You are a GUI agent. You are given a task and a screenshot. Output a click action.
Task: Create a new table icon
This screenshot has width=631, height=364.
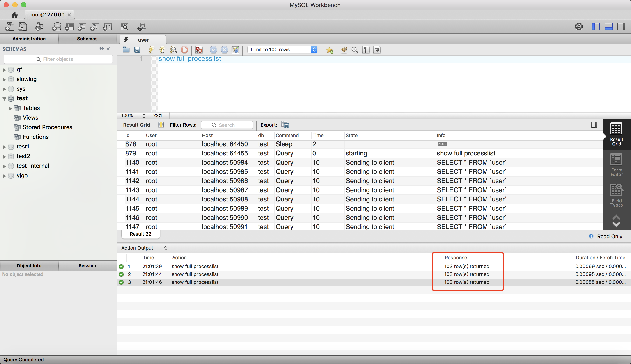(x=69, y=27)
